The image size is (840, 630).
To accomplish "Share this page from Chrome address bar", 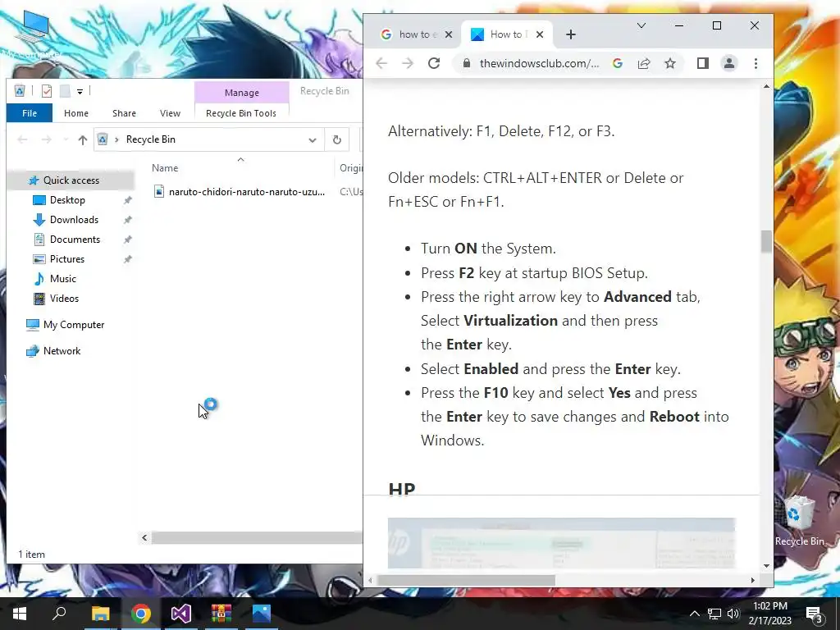I will 644,63.
